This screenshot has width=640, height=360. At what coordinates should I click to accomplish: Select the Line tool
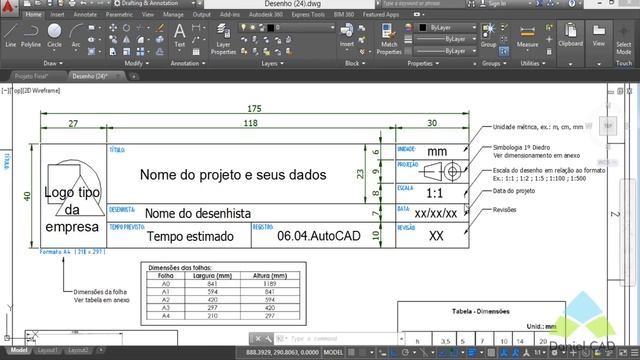11,36
